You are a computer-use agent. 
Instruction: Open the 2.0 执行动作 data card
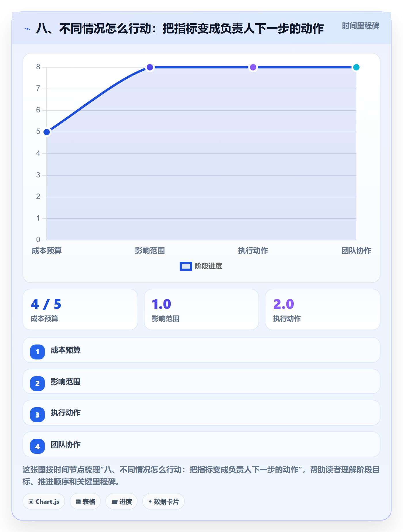323,309
